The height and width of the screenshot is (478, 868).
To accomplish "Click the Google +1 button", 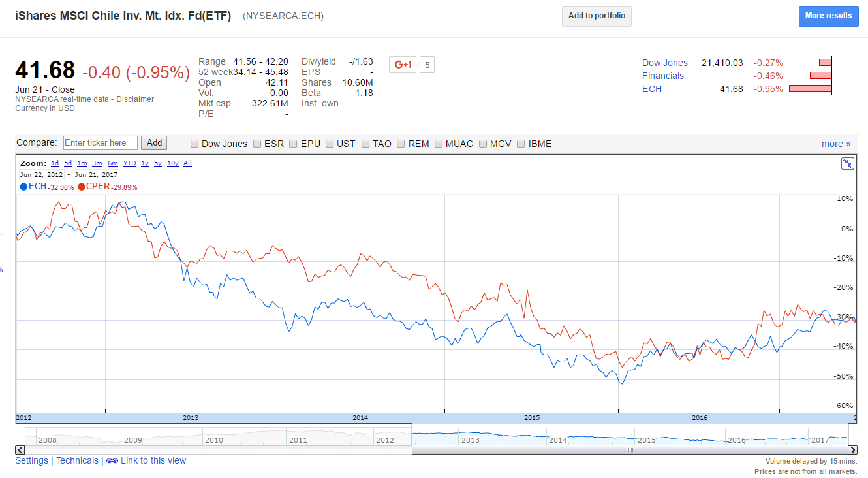I will pos(402,65).
